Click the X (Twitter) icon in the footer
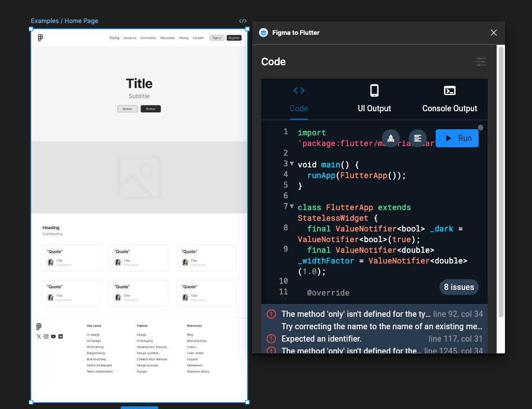Screen dimensions: 532x409 (39, 337)
